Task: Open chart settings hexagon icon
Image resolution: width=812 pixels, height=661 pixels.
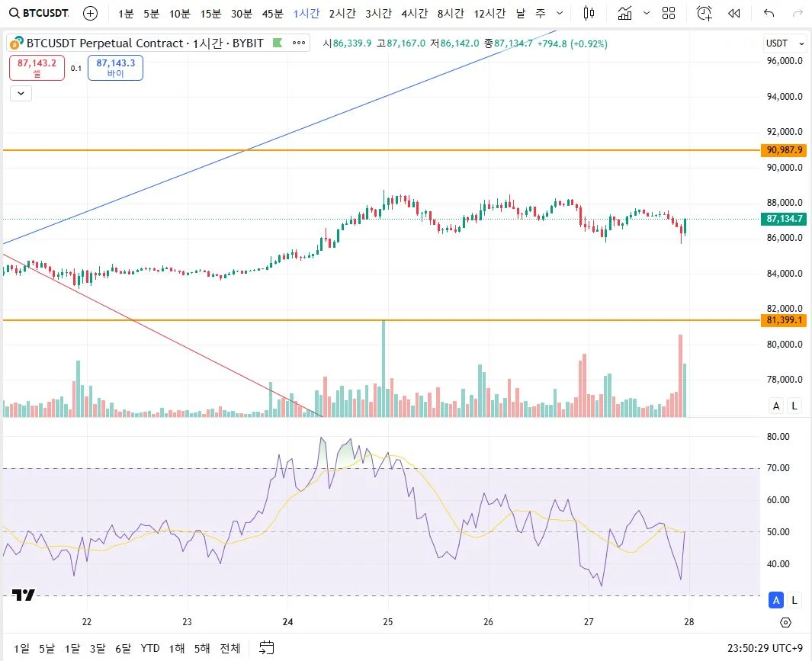Action: pyautogui.click(x=785, y=623)
